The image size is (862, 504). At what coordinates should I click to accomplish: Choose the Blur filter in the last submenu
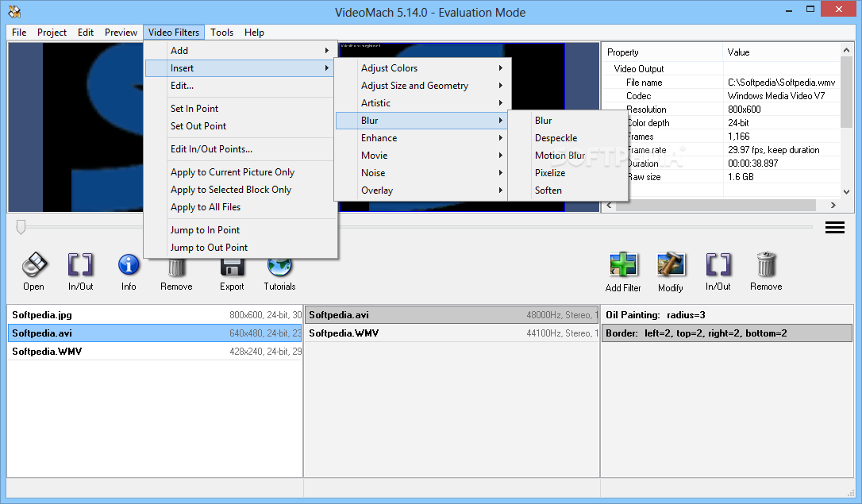pos(568,121)
